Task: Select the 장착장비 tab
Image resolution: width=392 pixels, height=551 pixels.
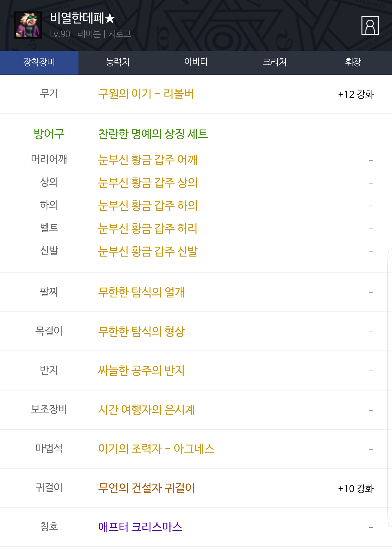Action: (39, 62)
